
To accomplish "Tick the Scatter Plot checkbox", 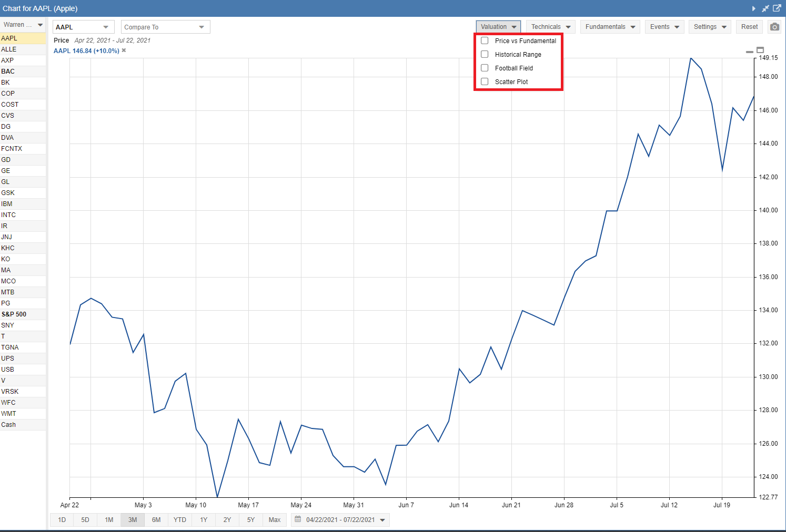I will point(485,81).
